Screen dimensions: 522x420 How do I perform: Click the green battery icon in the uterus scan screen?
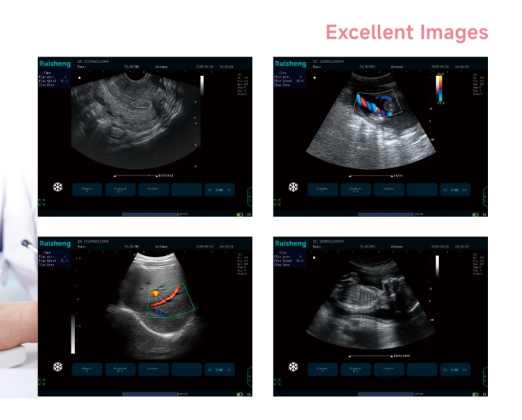pyautogui.click(x=239, y=214)
